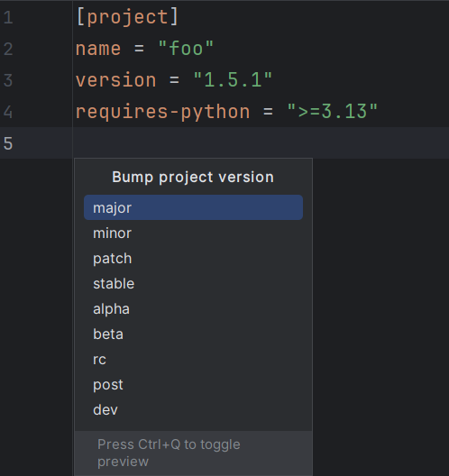Screen dimensions: 449x476
Task: Click the "1.5.1" version string
Action: click(x=233, y=80)
